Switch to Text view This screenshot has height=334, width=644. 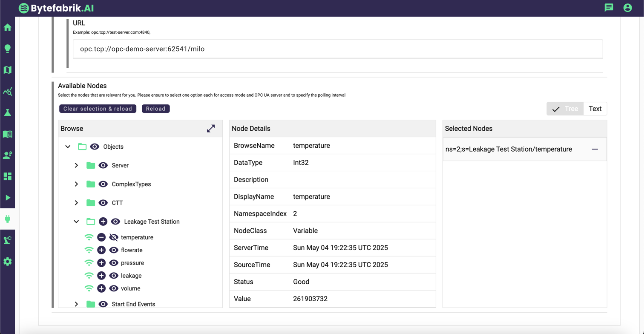tap(595, 109)
